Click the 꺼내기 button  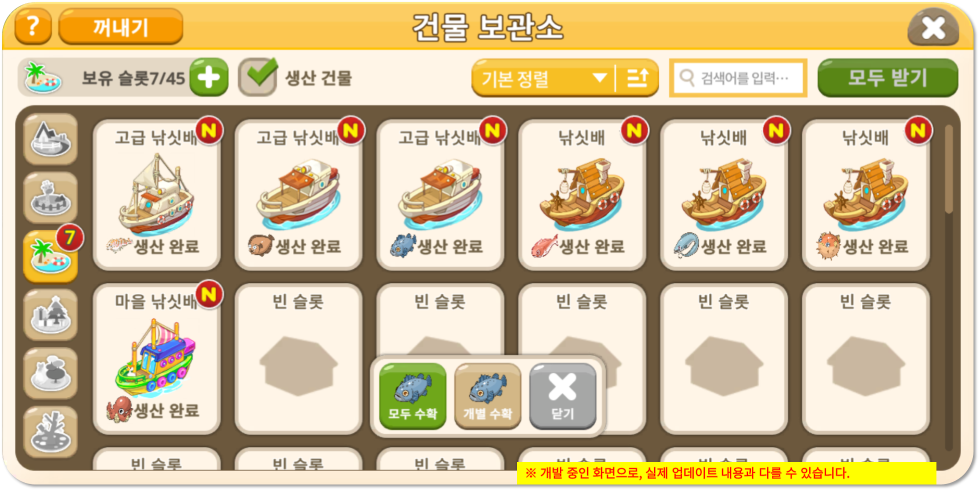(x=121, y=27)
